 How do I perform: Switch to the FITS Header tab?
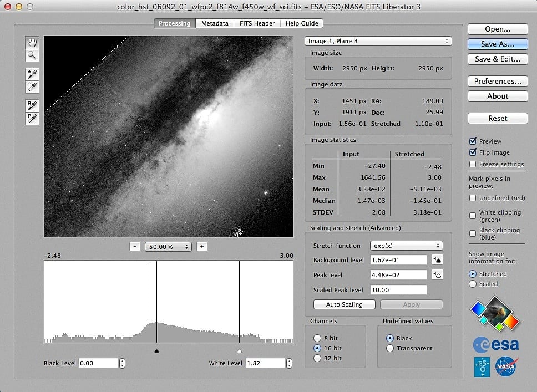[257, 23]
